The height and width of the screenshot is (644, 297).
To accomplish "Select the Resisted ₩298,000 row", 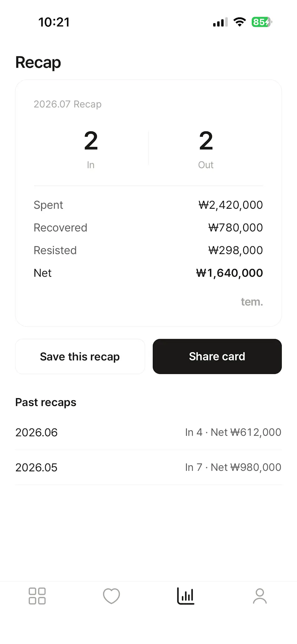I will point(148,250).
